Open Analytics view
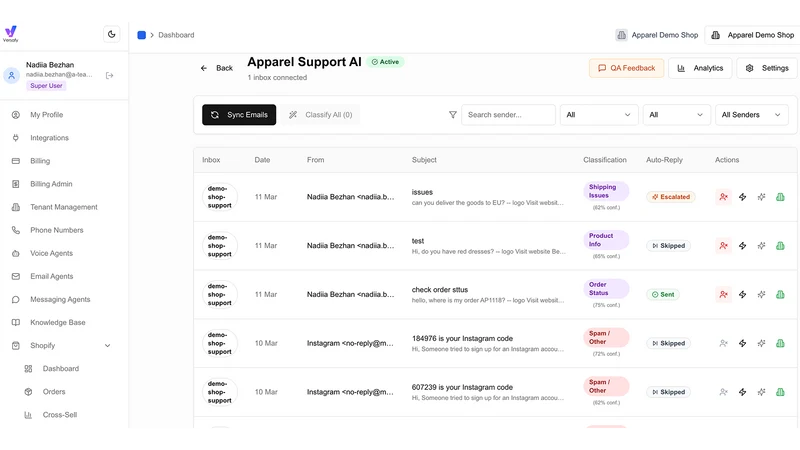 [x=700, y=68]
